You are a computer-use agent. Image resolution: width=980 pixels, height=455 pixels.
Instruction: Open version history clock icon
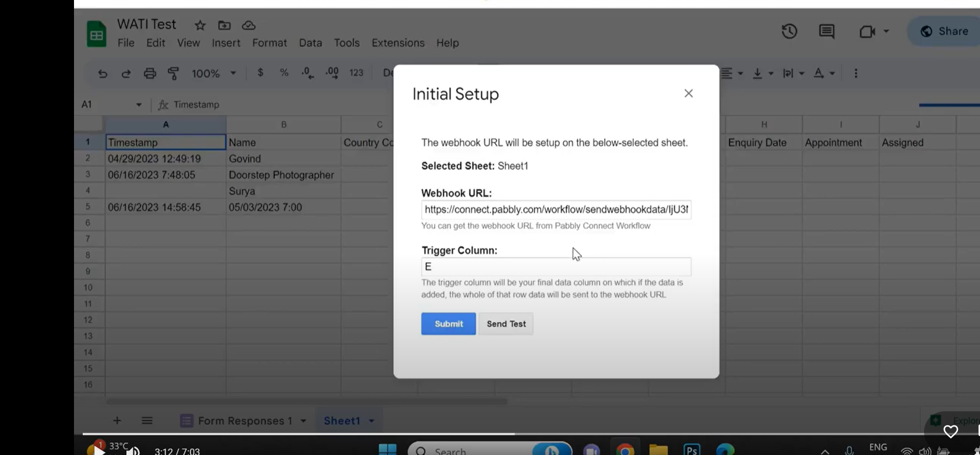789,31
